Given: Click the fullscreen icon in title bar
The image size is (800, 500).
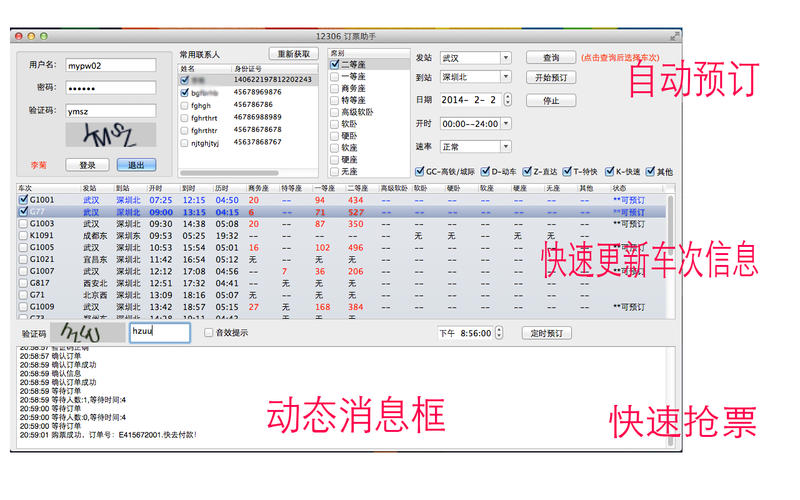Looking at the screenshot, I should click(x=674, y=36).
